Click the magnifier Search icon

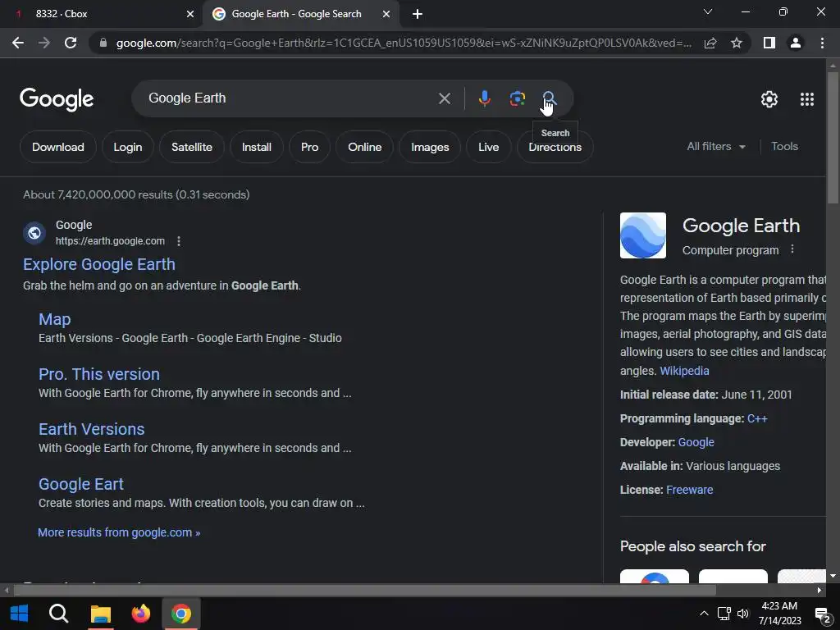click(549, 98)
